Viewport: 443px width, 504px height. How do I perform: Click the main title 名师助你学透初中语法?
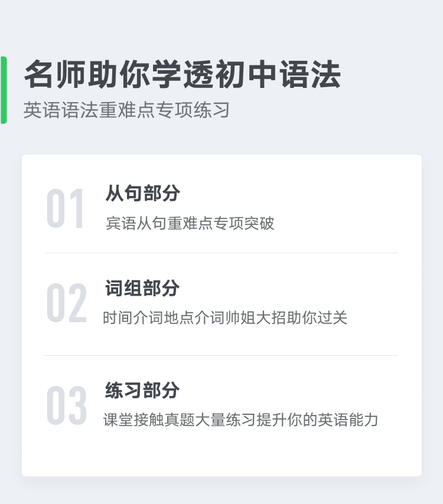[183, 74]
